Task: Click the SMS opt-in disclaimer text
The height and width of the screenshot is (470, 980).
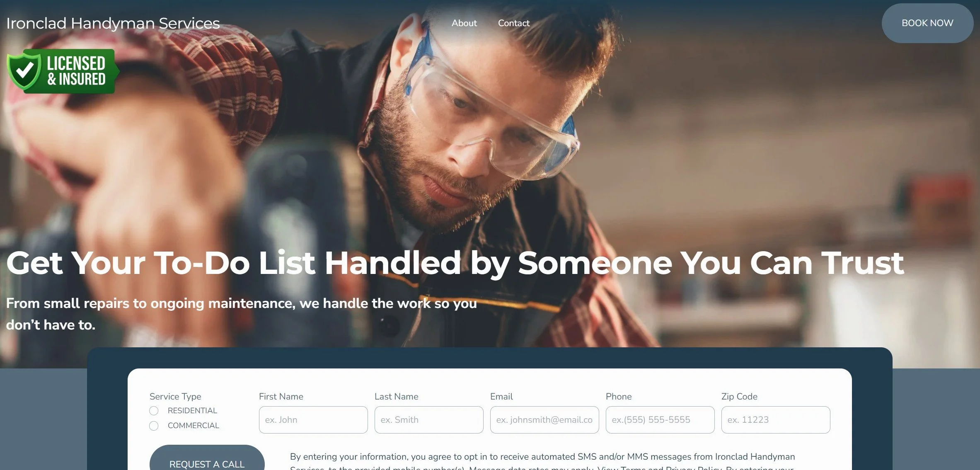Action: click(x=542, y=461)
